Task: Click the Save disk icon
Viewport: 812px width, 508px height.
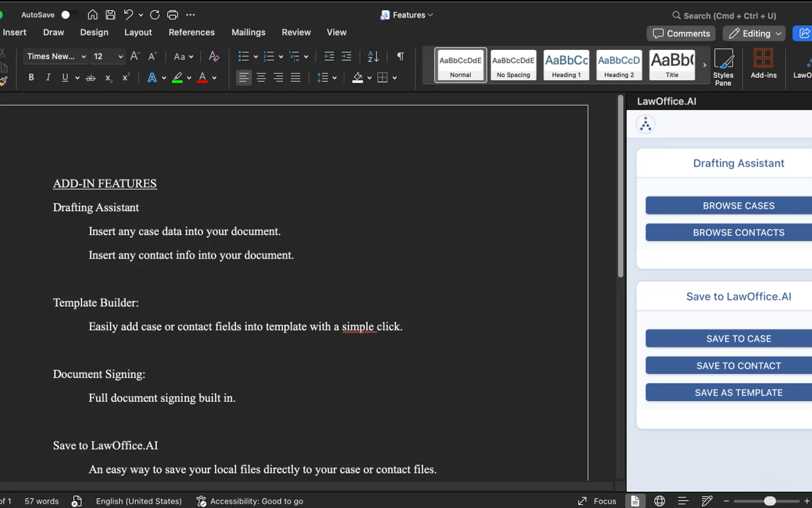Action: click(110, 15)
